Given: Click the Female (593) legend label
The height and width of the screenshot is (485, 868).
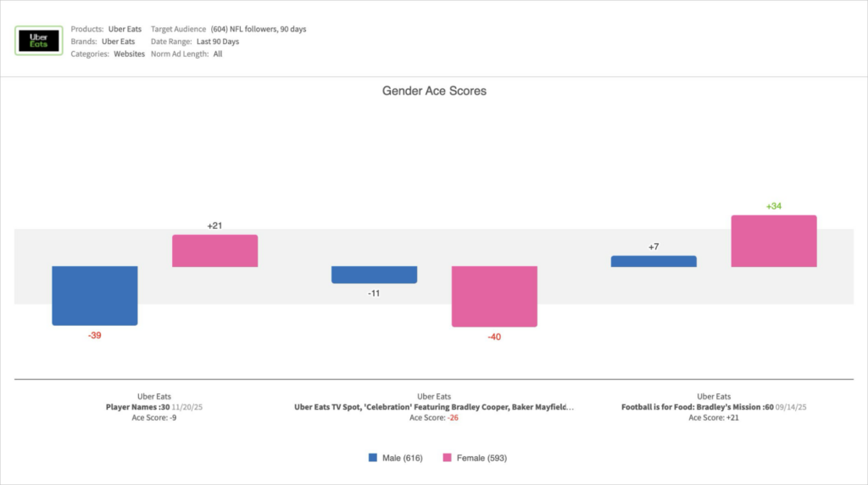Looking at the screenshot, I should coord(481,458).
